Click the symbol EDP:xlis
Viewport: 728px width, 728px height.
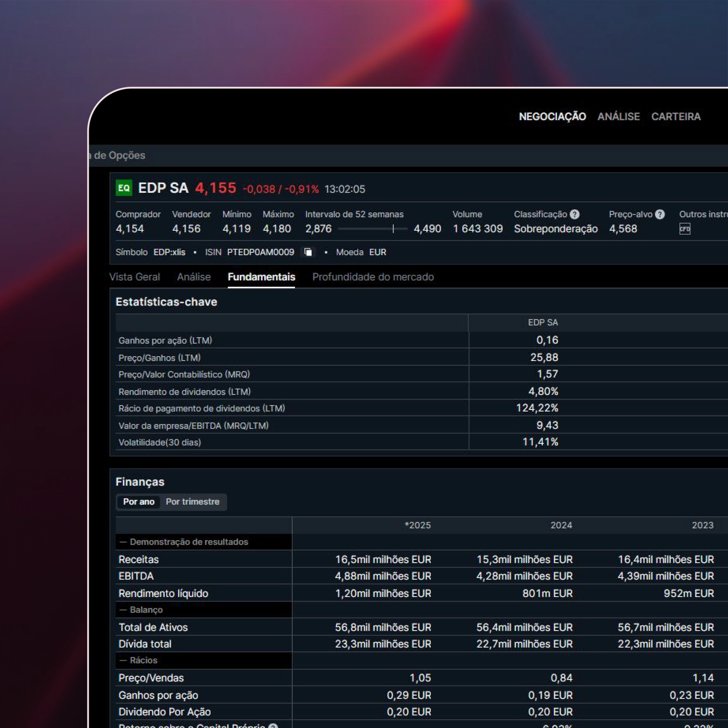click(169, 252)
